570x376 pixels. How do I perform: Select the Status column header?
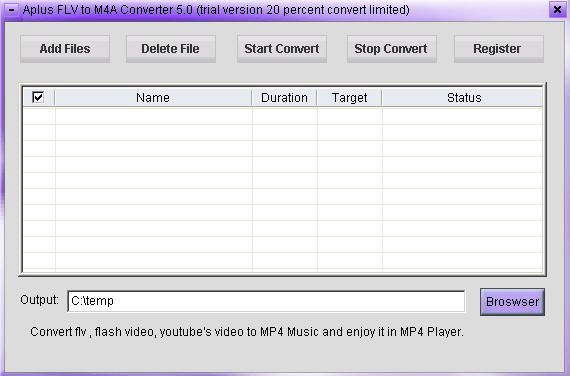[462, 97]
